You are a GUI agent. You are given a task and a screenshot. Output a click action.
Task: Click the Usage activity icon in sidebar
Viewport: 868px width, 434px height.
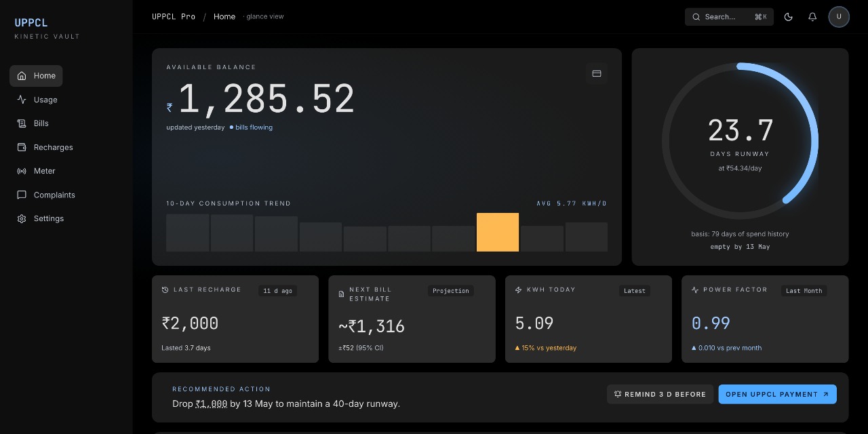click(x=22, y=100)
